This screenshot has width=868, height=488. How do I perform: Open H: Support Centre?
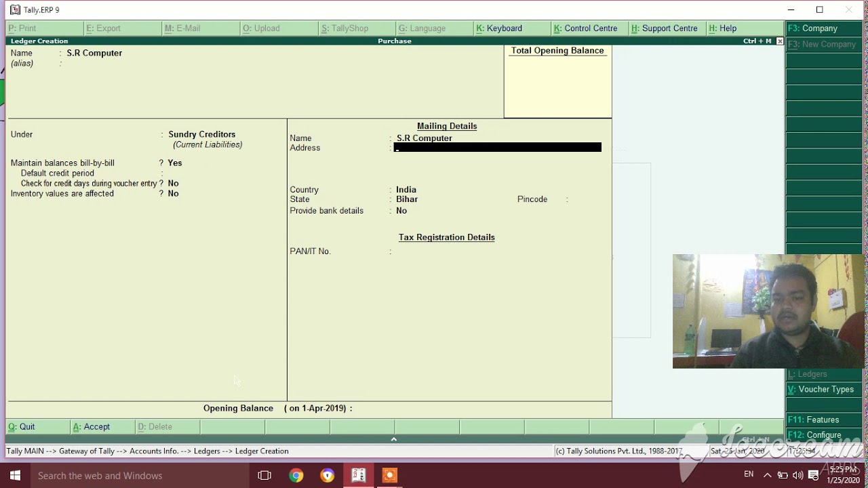(x=668, y=28)
